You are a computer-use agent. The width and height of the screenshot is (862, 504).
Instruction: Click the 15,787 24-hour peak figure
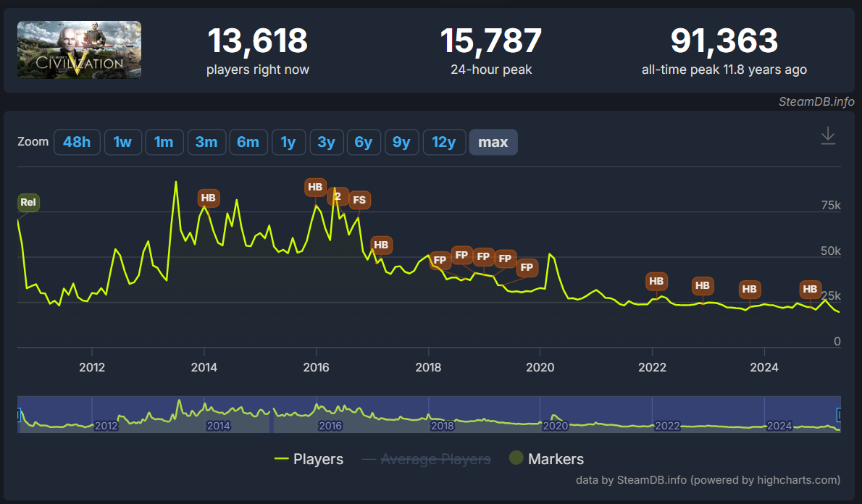pos(491,41)
